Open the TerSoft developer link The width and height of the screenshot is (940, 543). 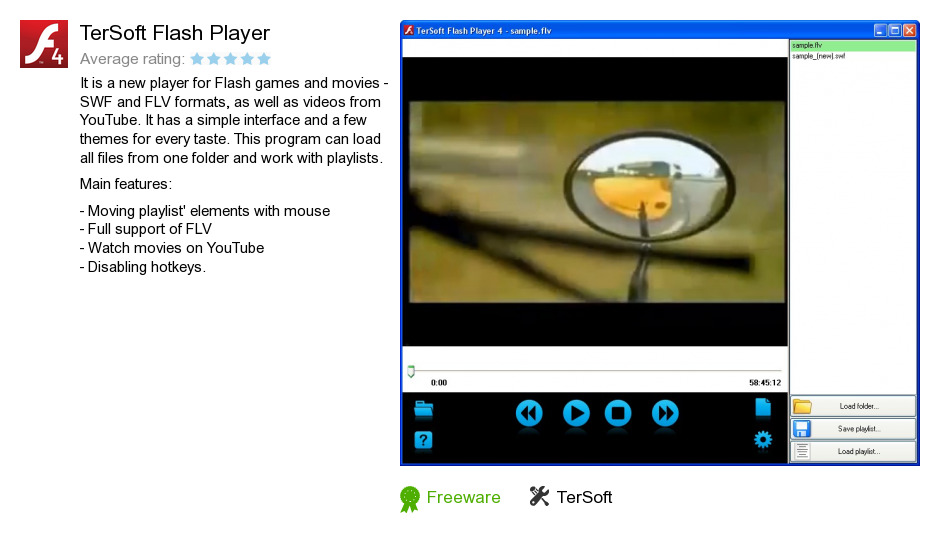pyautogui.click(x=584, y=497)
